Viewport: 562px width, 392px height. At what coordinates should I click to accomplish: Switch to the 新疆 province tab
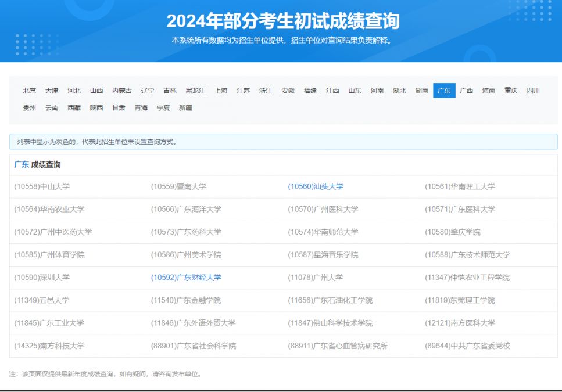pos(185,108)
